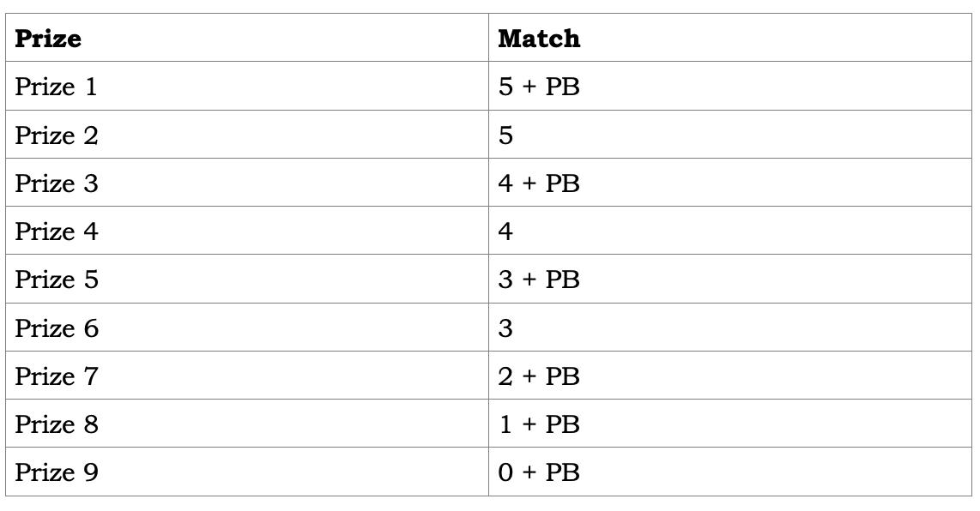Screen dimensions: 980x511
Task: Select the Prize 5 cell
Action: click(x=56, y=280)
